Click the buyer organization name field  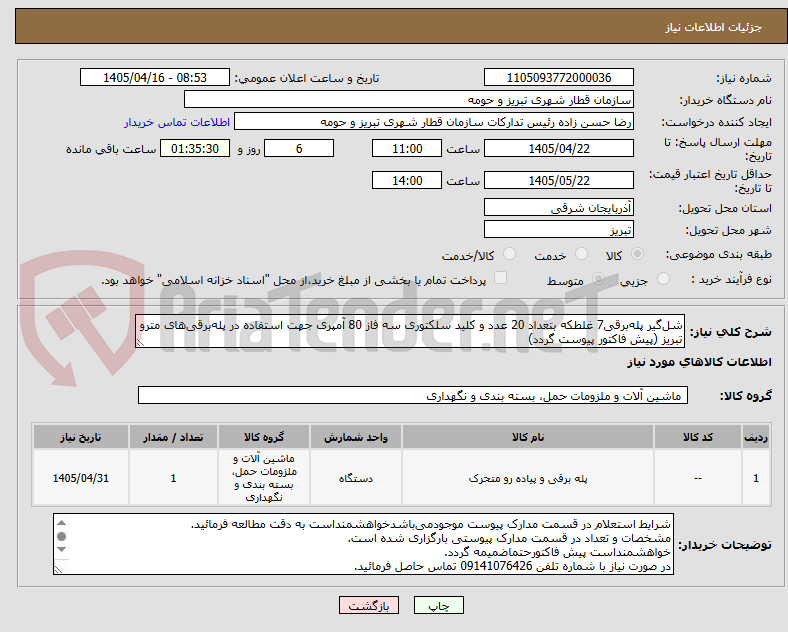(409, 99)
